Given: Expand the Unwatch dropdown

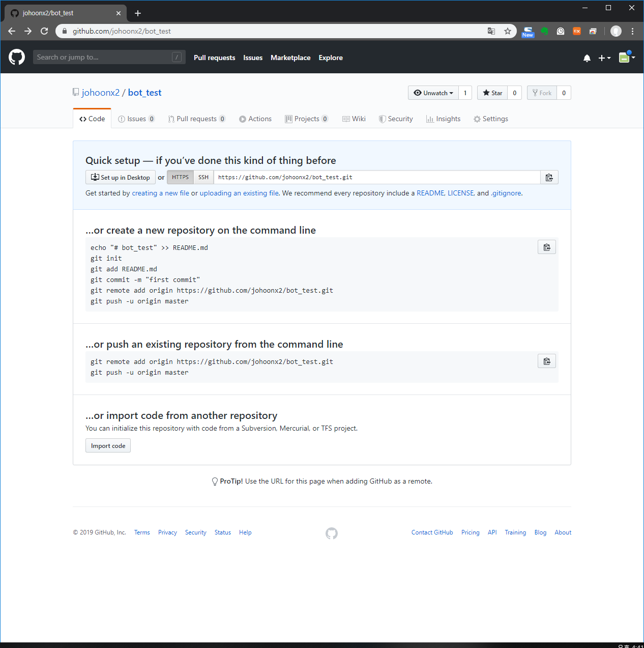Looking at the screenshot, I should (433, 93).
